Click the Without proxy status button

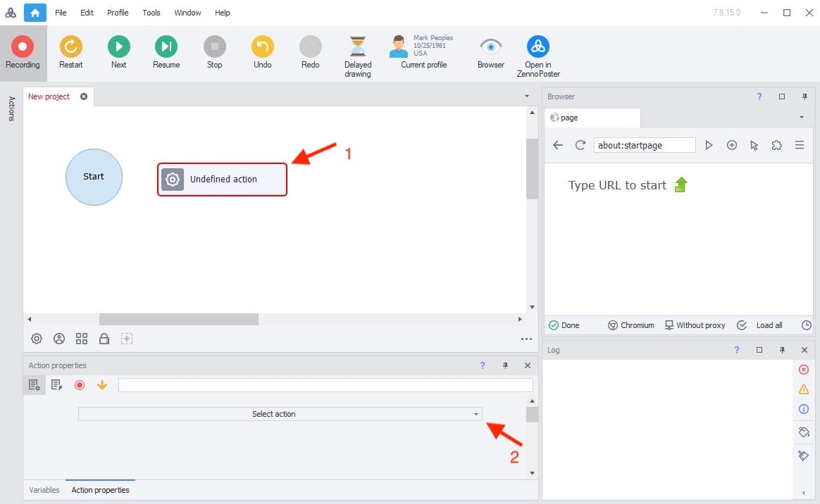pyautogui.click(x=695, y=325)
